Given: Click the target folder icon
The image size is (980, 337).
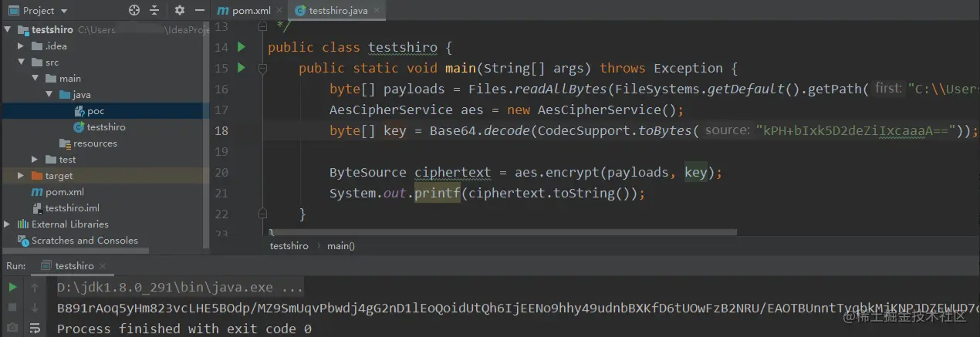Looking at the screenshot, I should pos(37,176).
